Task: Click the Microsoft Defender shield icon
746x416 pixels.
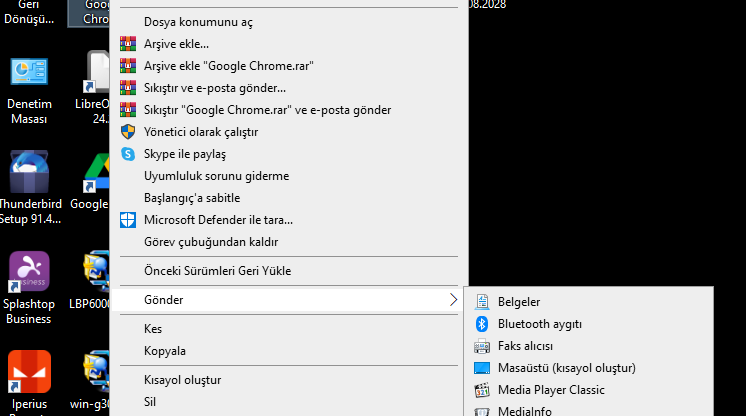Action: click(128, 220)
